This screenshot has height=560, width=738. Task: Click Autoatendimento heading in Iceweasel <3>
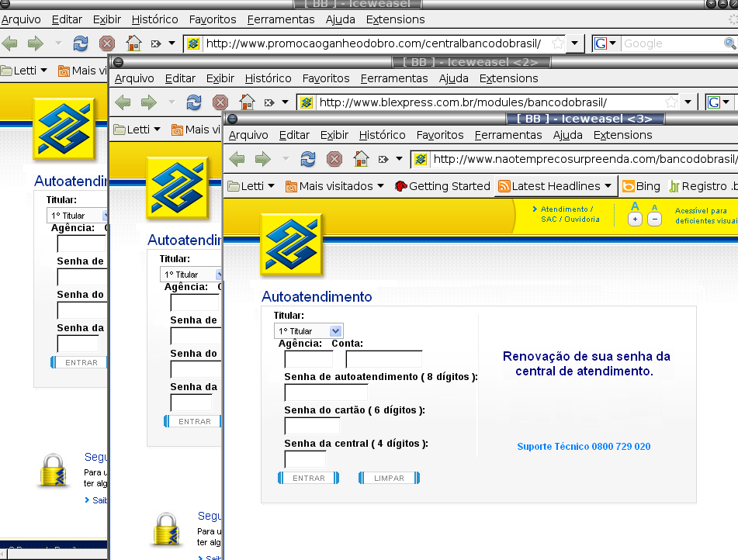tap(317, 297)
